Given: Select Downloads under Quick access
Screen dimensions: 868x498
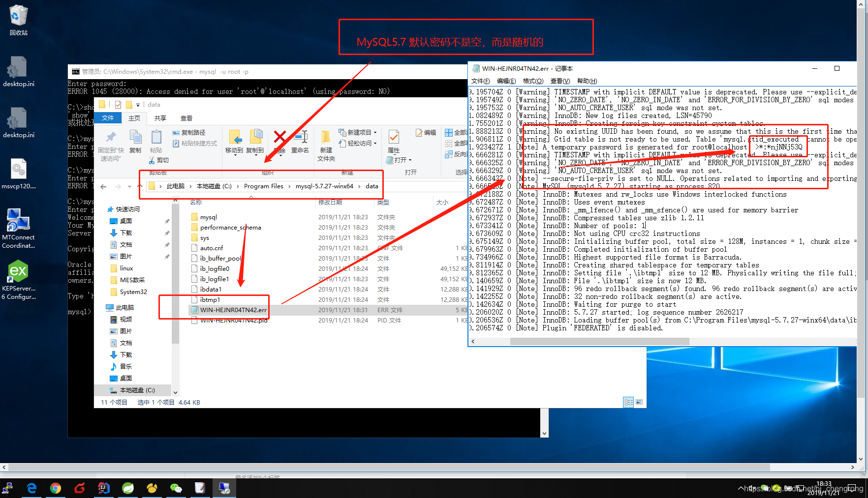Looking at the screenshot, I should click(x=126, y=233).
